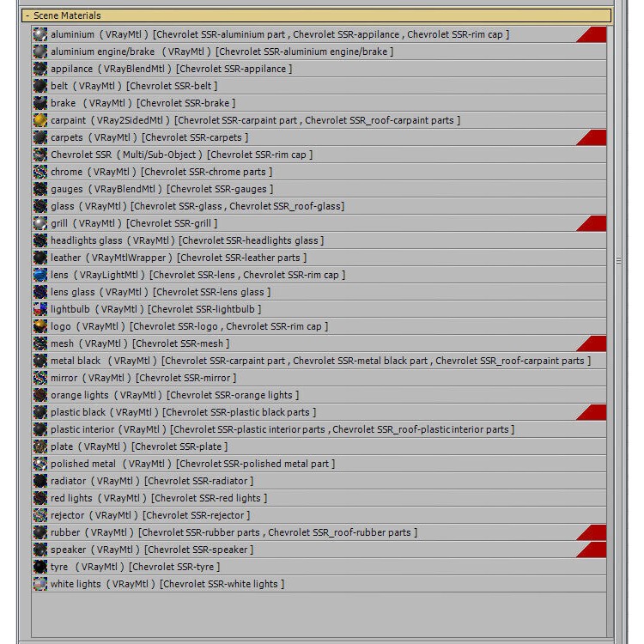
Task: Select 'glass ( VRayMtl )' entry text
Action: (x=88, y=206)
